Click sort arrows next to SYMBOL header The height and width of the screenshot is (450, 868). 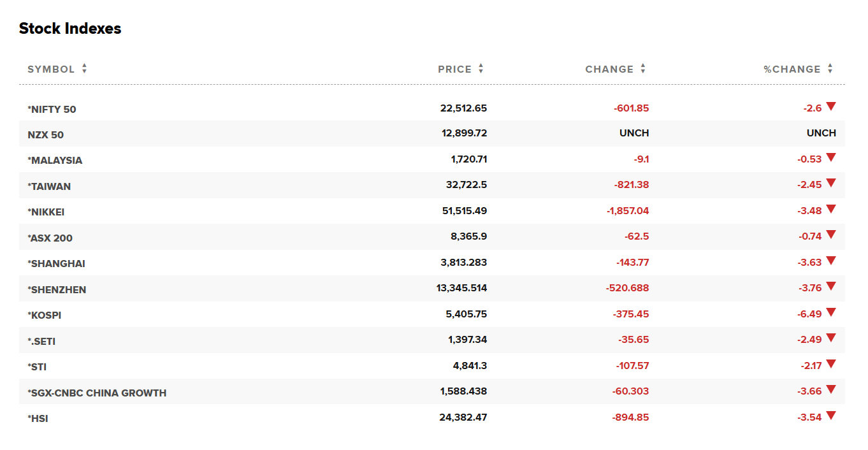pos(84,69)
